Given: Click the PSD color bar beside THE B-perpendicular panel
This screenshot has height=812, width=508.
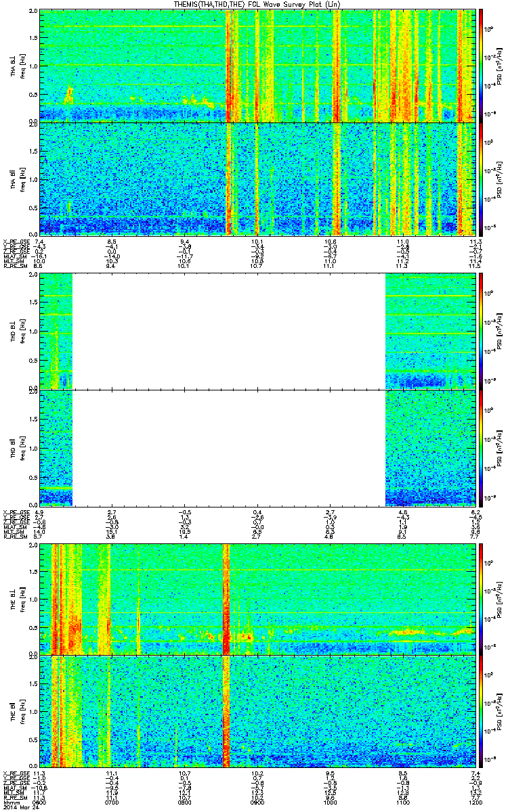Looking at the screenshot, I should click(482, 600).
